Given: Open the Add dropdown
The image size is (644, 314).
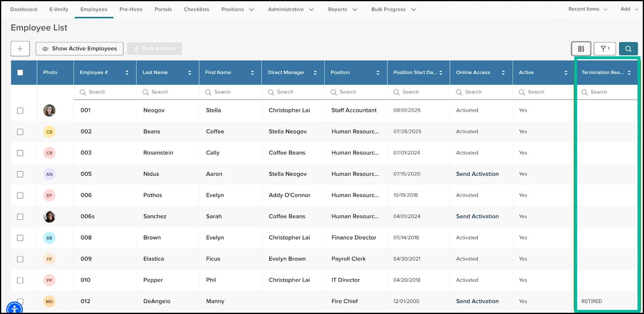Looking at the screenshot, I should pos(629,9).
